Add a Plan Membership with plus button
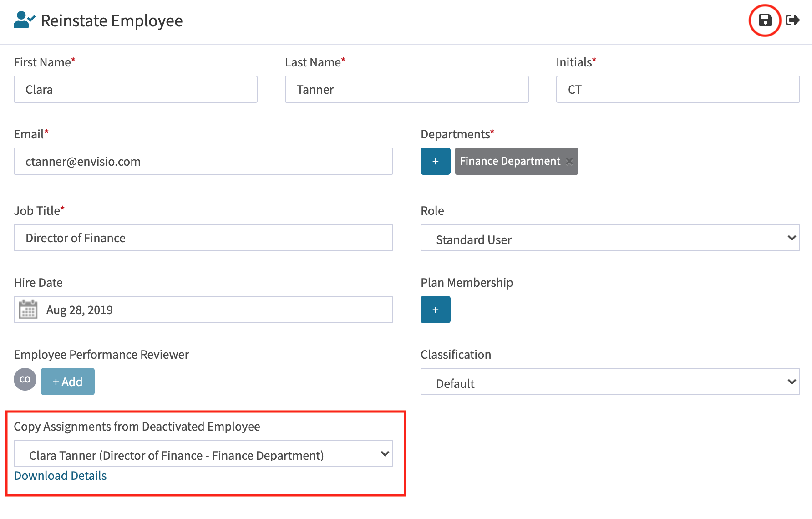Image resolution: width=812 pixels, height=519 pixels. click(x=436, y=310)
